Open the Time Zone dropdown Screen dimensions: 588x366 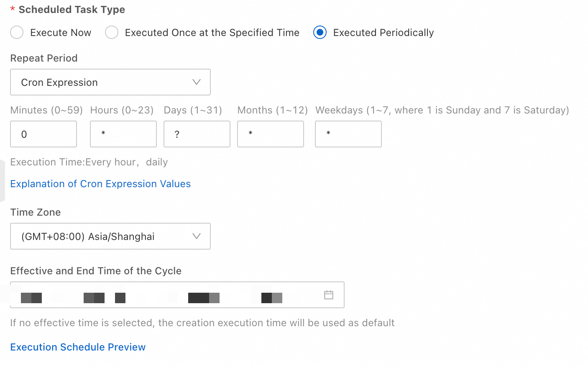110,236
